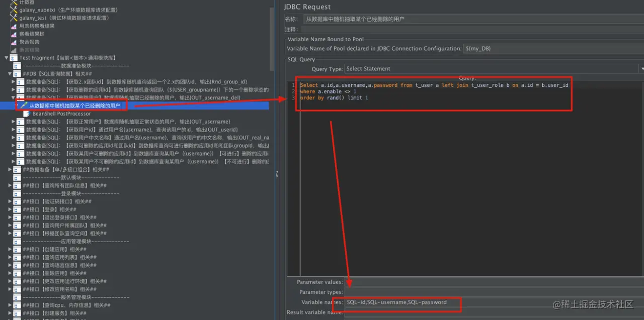Click the 注释 comments input field
Image resolution: width=644 pixels, height=320 pixels.
[x=472, y=30]
